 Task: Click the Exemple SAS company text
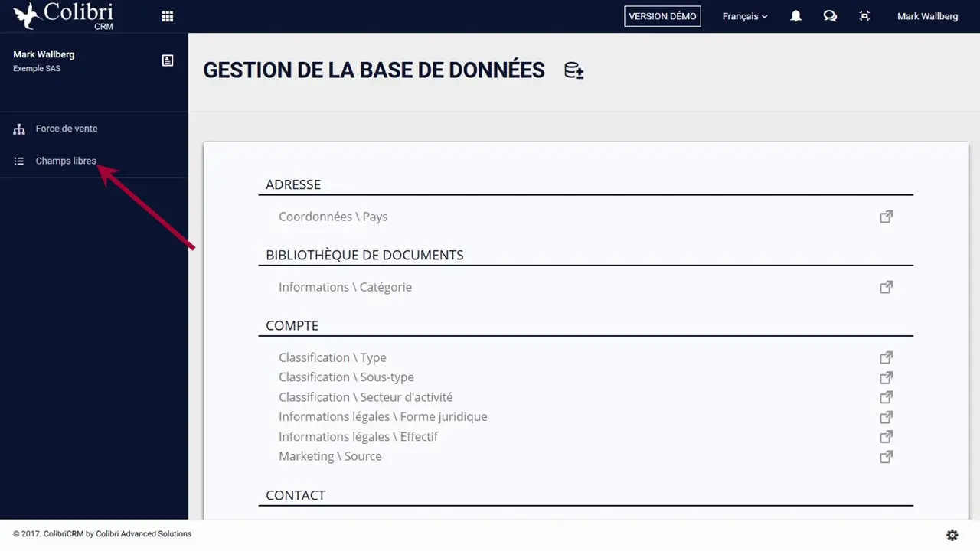[37, 69]
